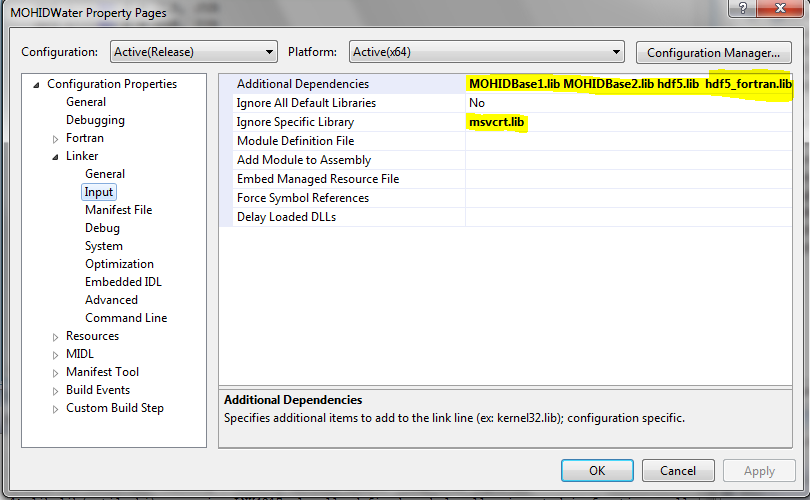Viewport: 810px width, 500px height.
Task: Click the Cancel button
Action: click(x=677, y=470)
